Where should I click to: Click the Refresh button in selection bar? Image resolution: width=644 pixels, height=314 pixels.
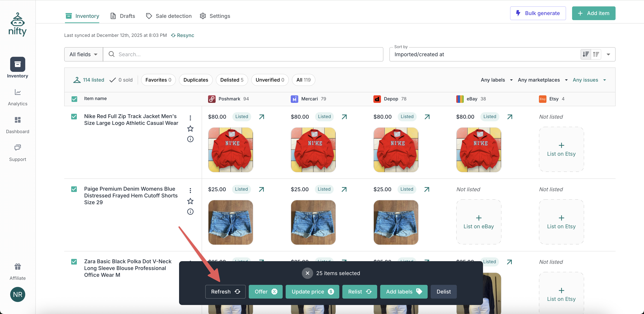point(225,292)
